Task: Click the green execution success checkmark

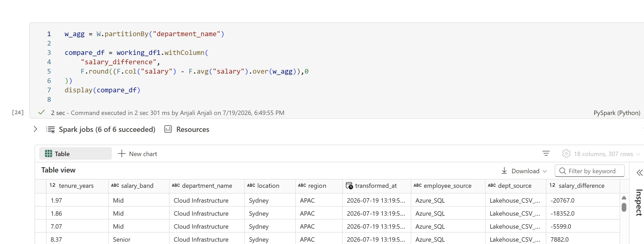Action: pyautogui.click(x=42, y=112)
